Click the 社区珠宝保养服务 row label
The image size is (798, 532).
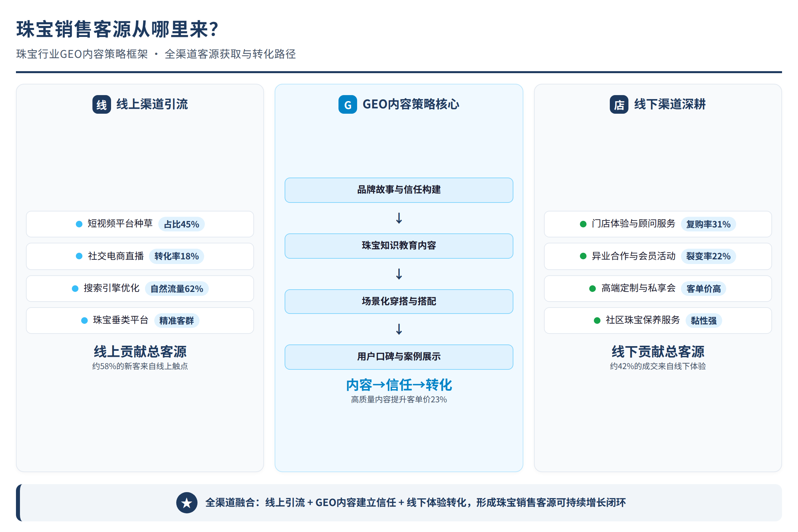pyautogui.click(x=643, y=320)
